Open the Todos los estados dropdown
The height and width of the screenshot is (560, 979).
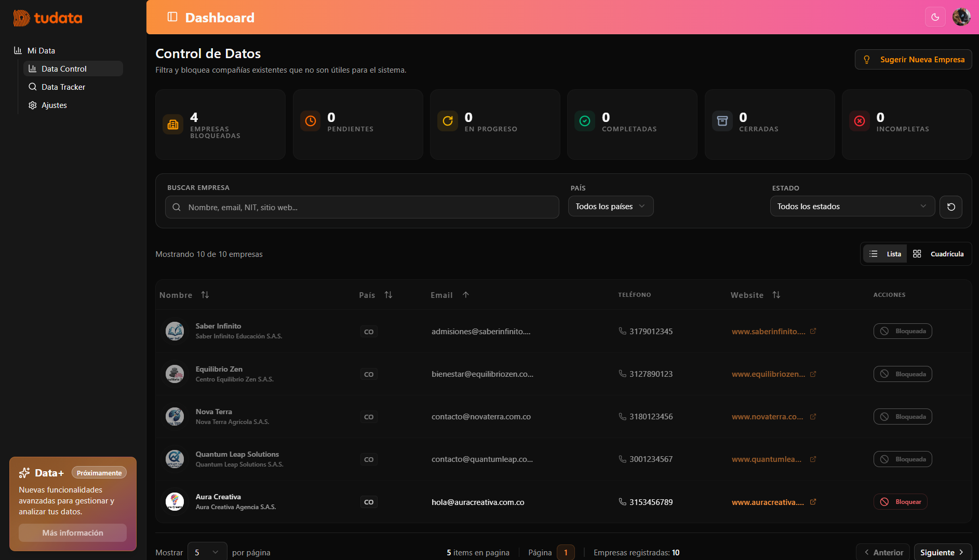tap(852, 207)
